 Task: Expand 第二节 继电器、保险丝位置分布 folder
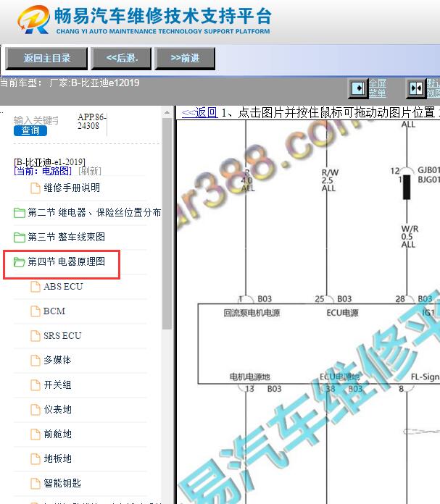point(94,212)
